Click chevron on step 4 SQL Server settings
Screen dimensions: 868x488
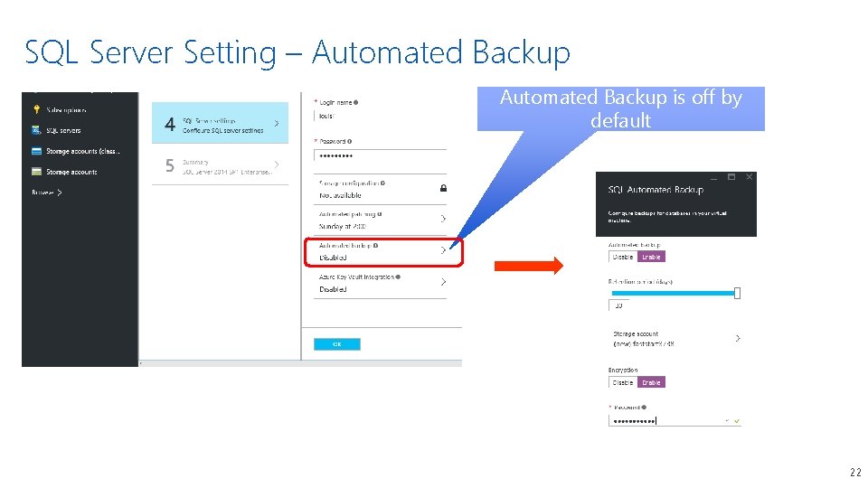coord(277,124)
